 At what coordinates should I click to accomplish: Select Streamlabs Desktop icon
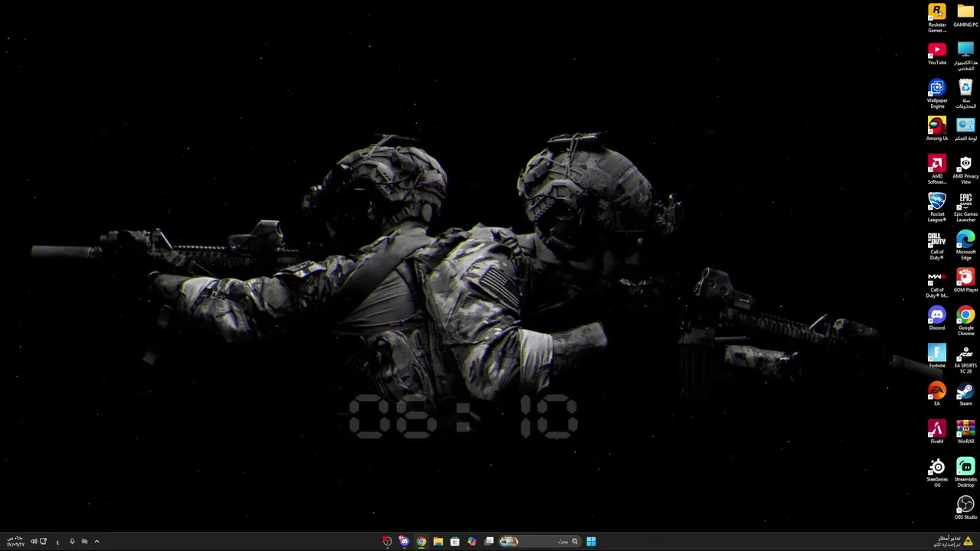[x=965, y=473]
